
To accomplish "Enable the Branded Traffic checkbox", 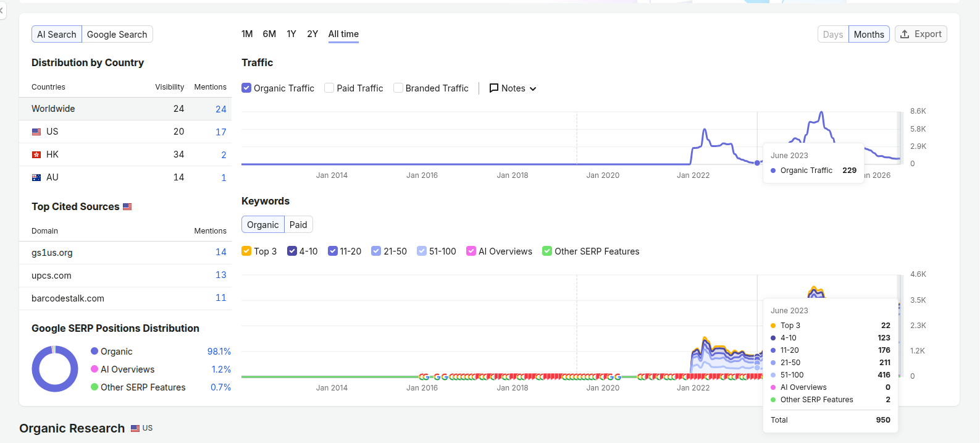I will point(398,88).
